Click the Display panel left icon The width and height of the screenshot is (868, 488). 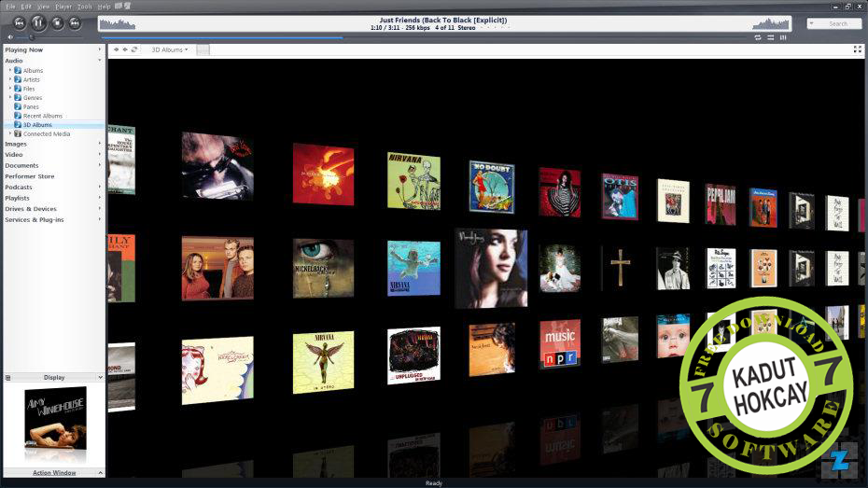coord(8,377)
